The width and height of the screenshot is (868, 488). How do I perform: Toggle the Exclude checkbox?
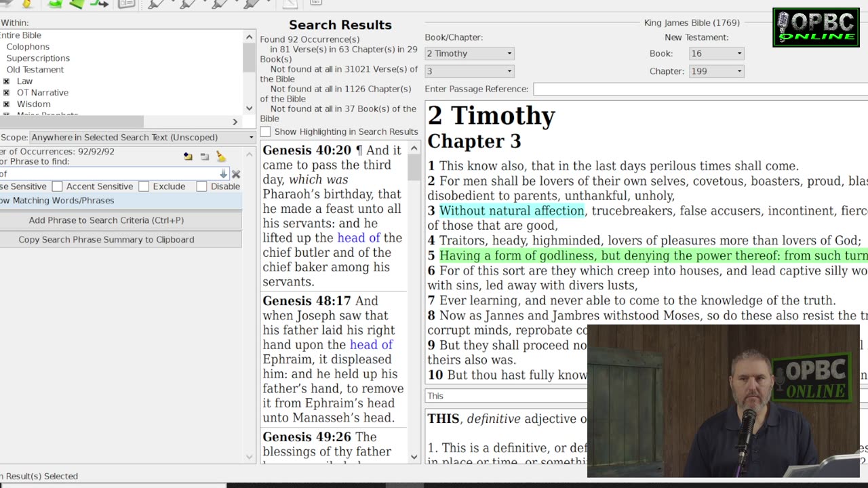pyautogui.click(x=144, y=186)
